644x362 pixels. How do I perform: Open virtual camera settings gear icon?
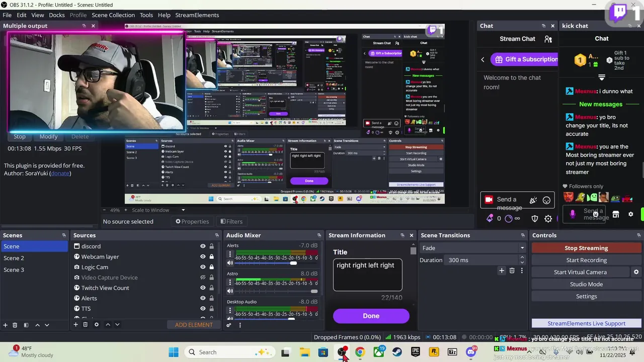coord(636,272)
